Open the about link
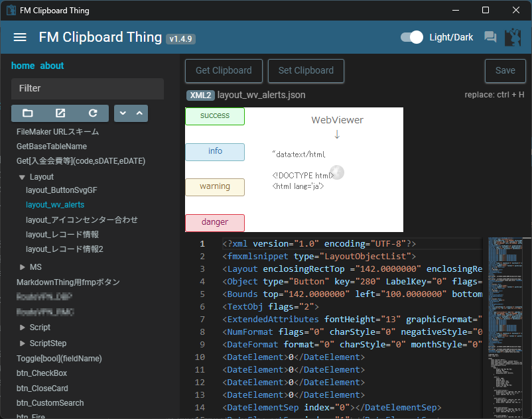 [52, 66]
